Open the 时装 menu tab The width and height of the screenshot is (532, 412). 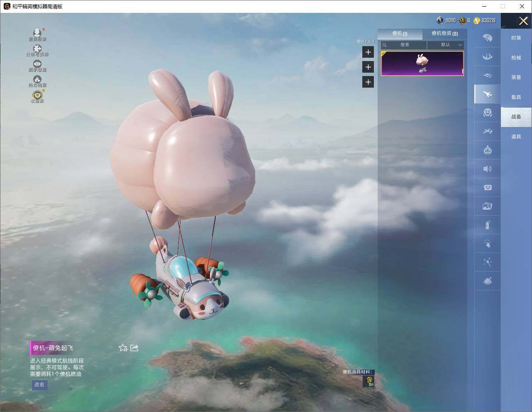[x=516, y=38]
